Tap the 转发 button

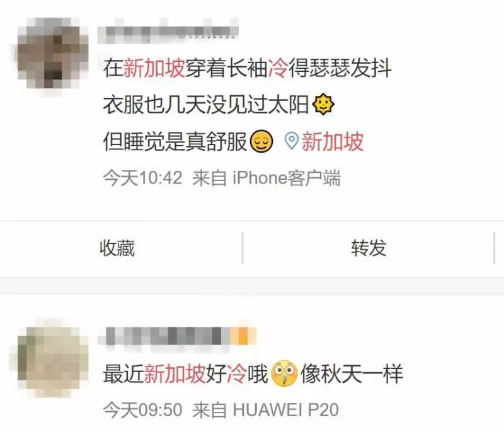(369, 248)
